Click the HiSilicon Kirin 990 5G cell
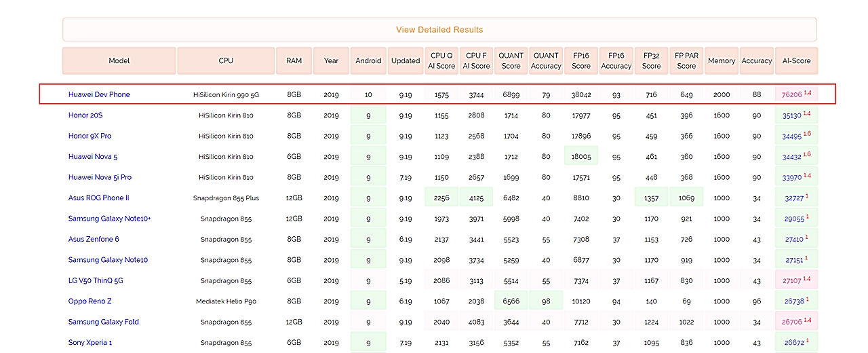868x353 pixels. tap(226, 95)
